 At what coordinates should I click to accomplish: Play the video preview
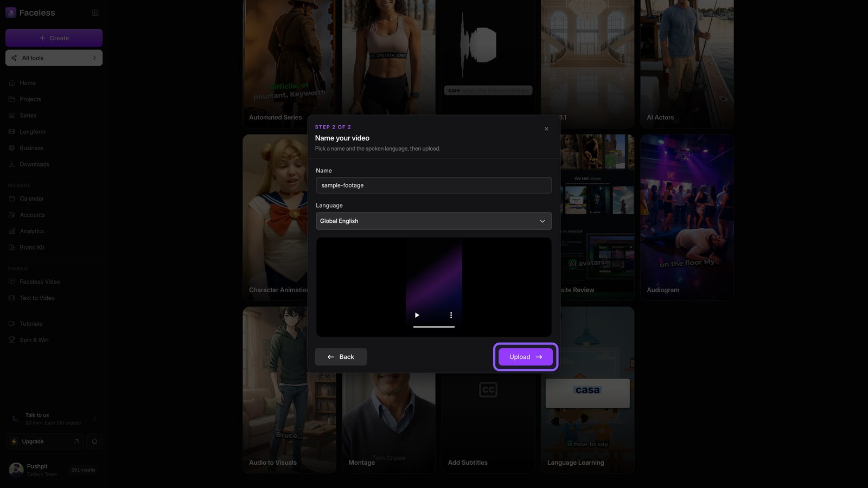point(417,315)
